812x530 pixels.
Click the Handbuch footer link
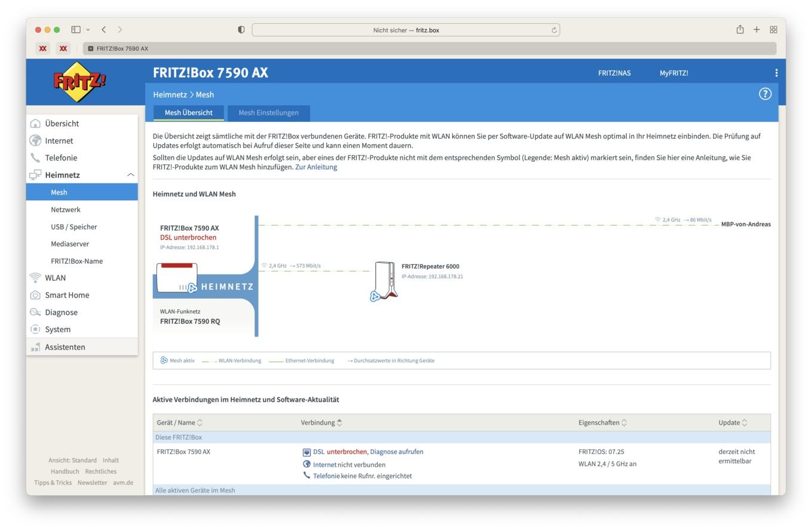[64, 471]
